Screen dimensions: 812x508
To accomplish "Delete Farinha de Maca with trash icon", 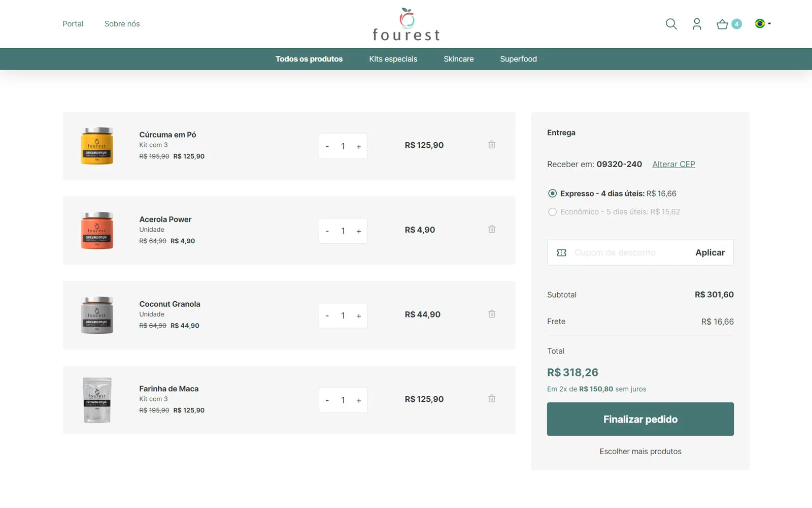I will 492,399.
